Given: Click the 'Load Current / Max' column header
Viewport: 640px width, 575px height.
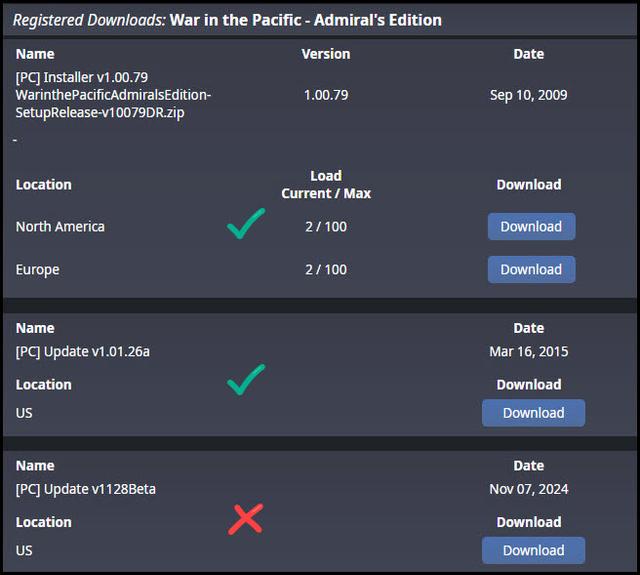Looking at the screenshot, I should tap(326, 184).
